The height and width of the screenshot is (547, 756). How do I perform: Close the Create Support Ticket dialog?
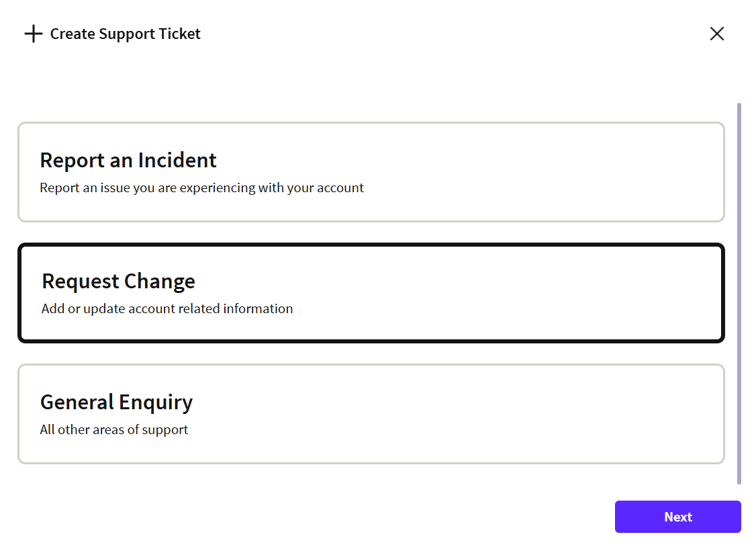pos(717,34)
